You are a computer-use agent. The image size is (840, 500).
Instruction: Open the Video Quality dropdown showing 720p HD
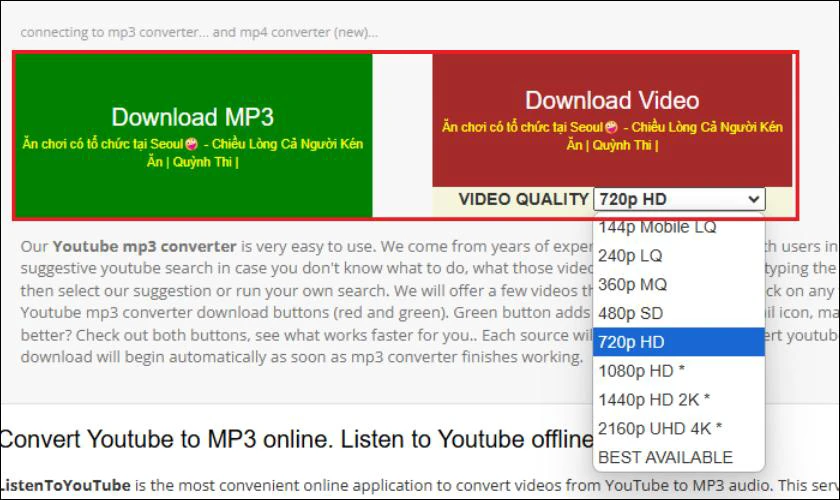[x=679, y=199]
